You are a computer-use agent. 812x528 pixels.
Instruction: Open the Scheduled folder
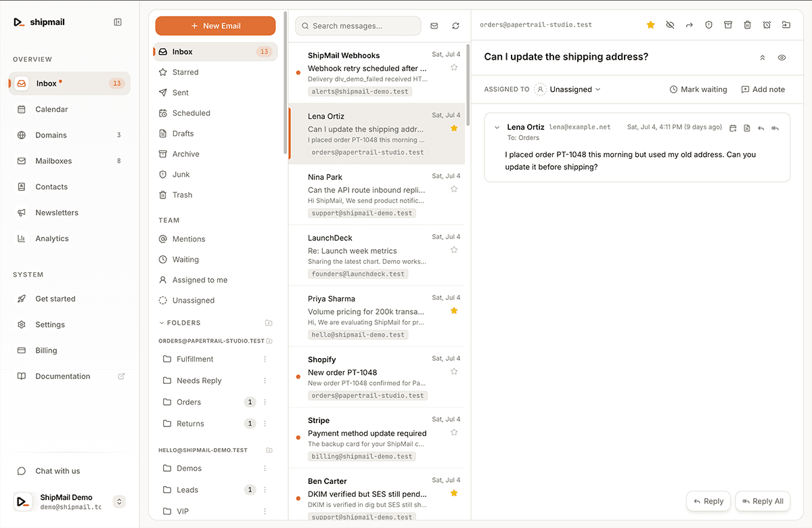tap(215, 113)
